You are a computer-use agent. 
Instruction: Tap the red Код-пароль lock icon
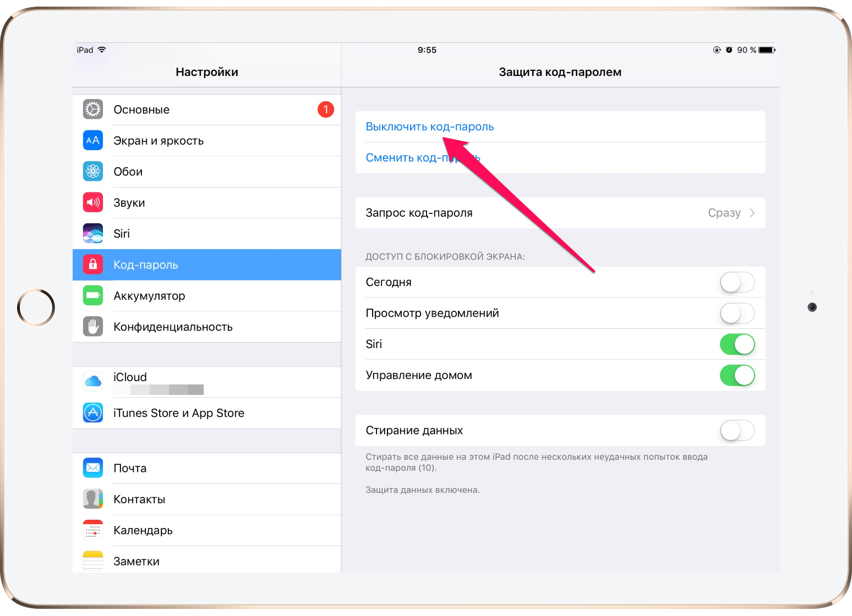(x=93, y=265)
